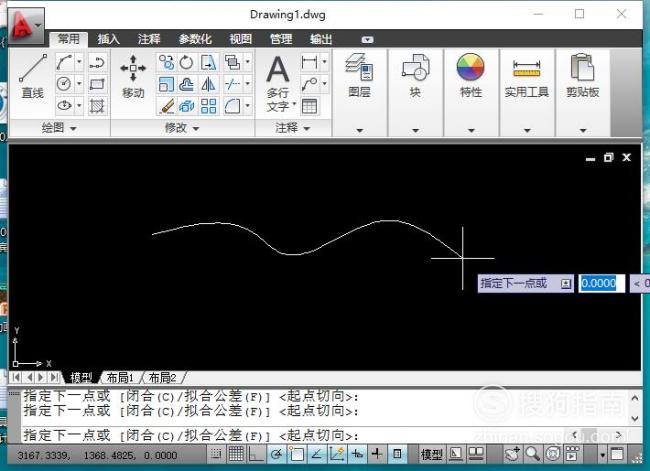Expand the 绘图 (Draw) panel
The image size is (650, 471).
pos(60,128)
